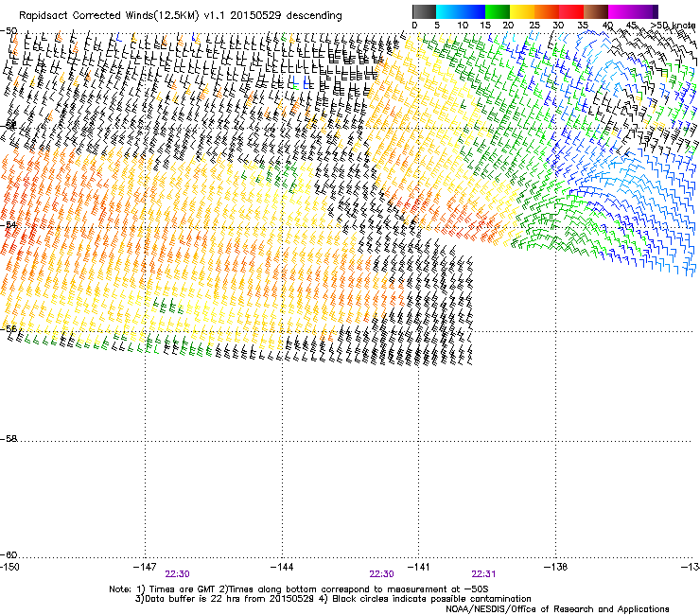Screen dimensions: 700x615
Task: Click the Rapidscat Corrected Winds title text
Action: coord(181,16)
